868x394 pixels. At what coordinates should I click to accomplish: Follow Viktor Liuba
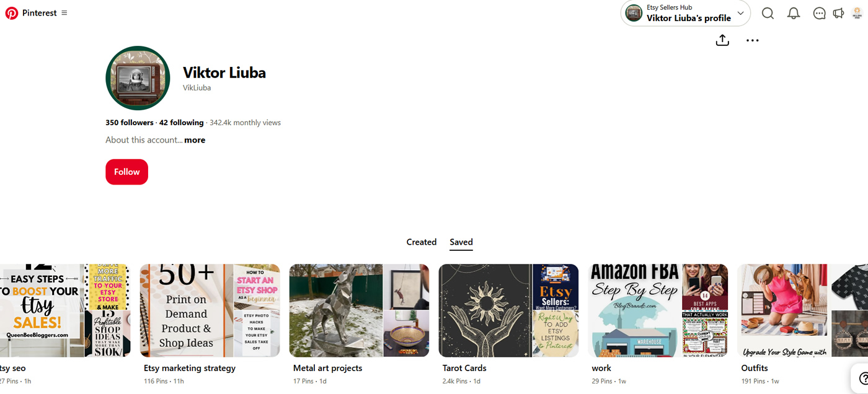coord(126,172)
